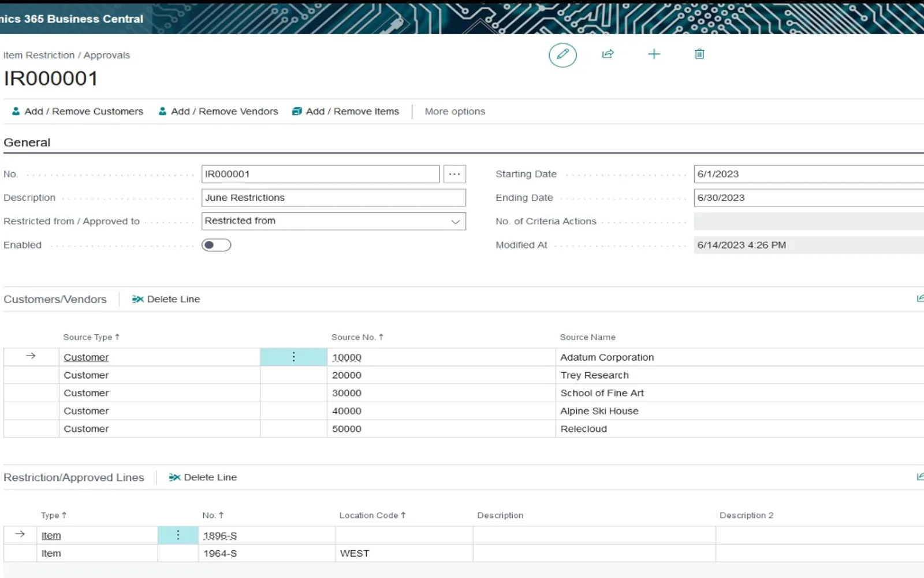Expand the Customers/Vendors section to full page
Image resolution: width=924 pixels, height=578 pixels.
click(919, 299)
